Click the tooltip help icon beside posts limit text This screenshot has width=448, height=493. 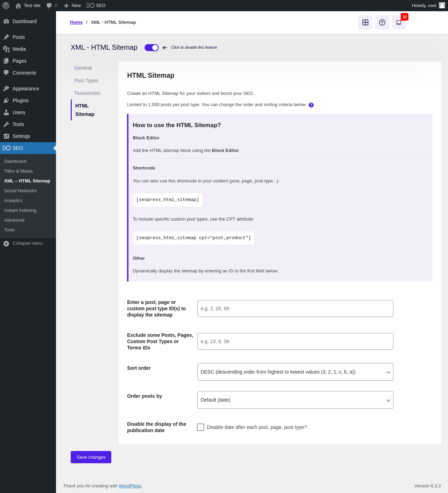(311, 105)
